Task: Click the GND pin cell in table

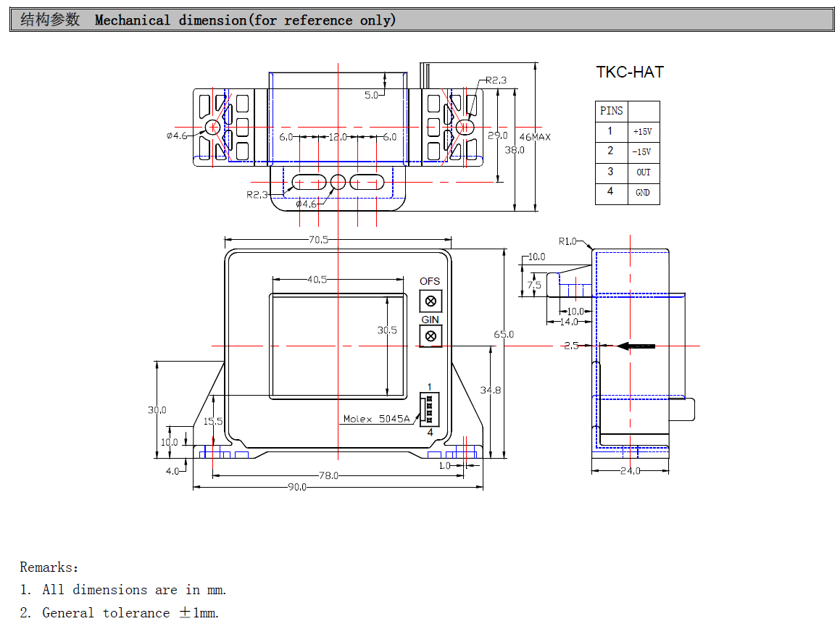Action: (642, 193)
